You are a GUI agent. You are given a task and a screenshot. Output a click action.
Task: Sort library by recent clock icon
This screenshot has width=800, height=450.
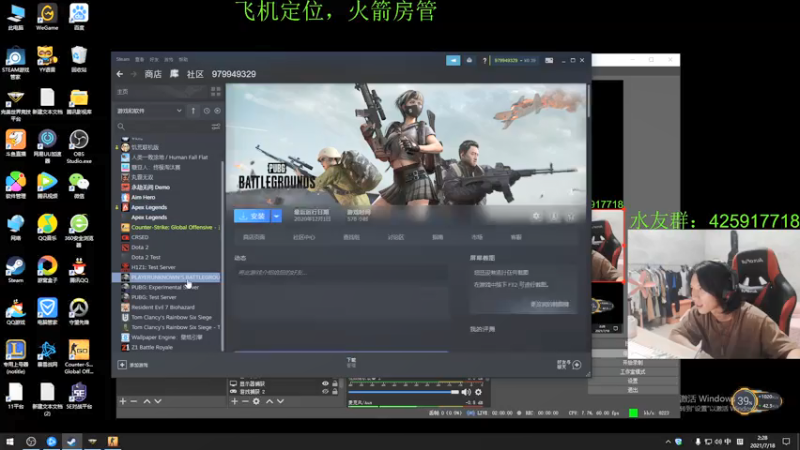[207, 111]
